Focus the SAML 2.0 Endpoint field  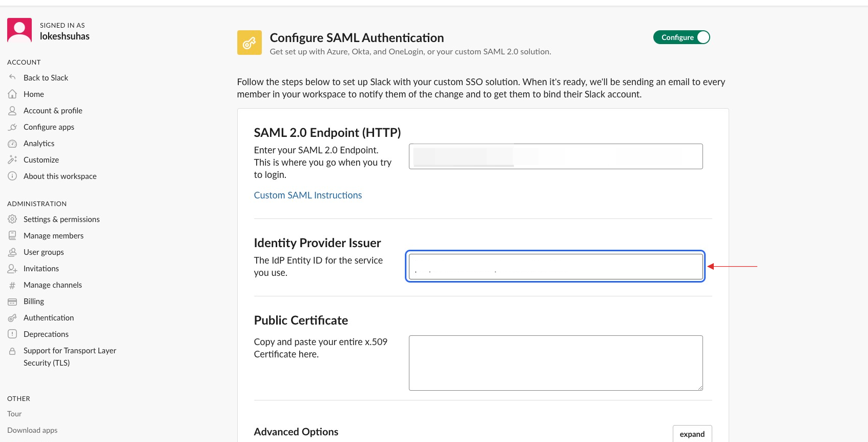pyautogui.click(x=555, y=156)
